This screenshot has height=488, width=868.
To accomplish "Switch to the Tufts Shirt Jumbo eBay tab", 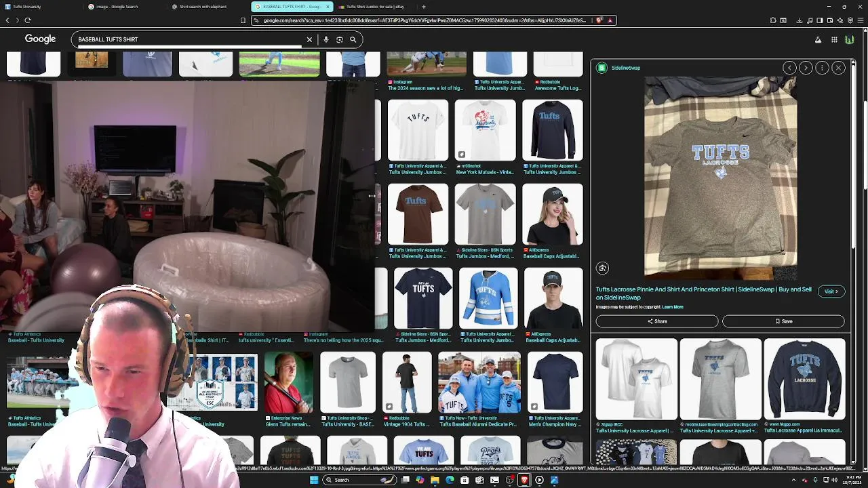I will pos(375,7).
